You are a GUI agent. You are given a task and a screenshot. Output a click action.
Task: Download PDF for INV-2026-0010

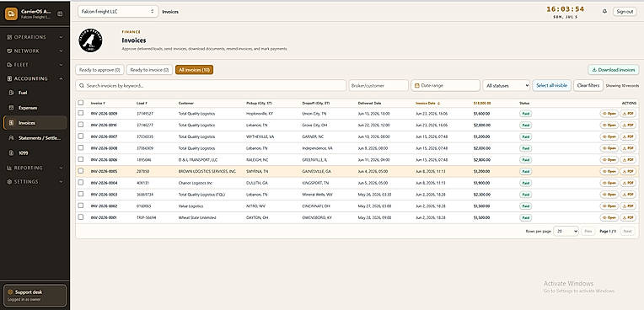point(628,125)
